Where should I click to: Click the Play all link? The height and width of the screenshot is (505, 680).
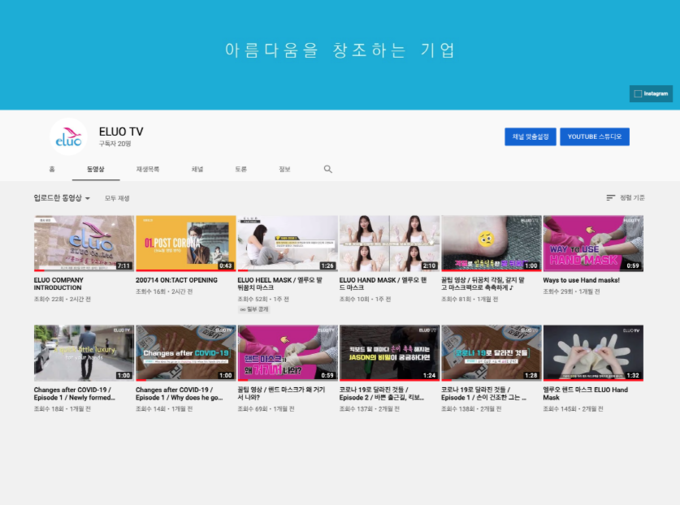(117, 198)
